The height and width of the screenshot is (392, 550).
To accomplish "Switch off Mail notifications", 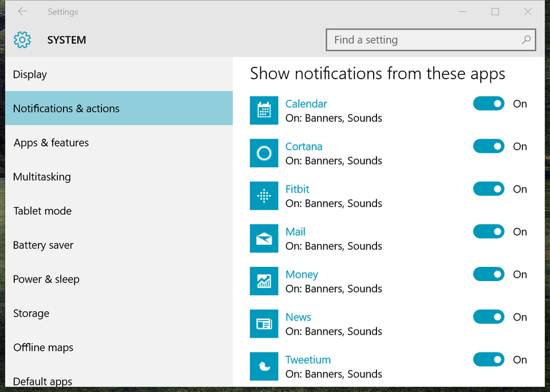I will tap(488, 231).
